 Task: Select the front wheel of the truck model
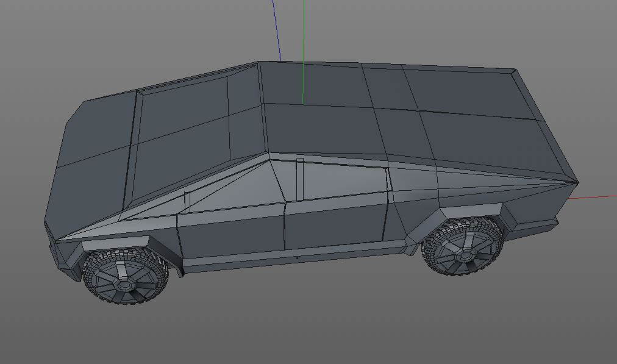(x=125, y=277)
